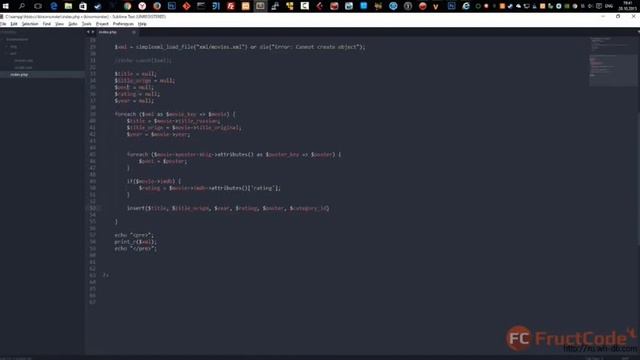
Task: Open Task View in the taskbar
Action: 38,6
